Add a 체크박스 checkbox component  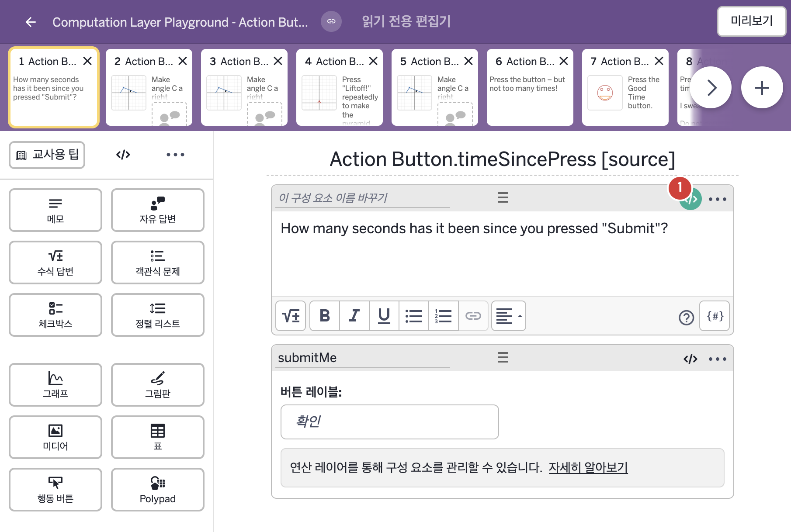pos(56,315)
